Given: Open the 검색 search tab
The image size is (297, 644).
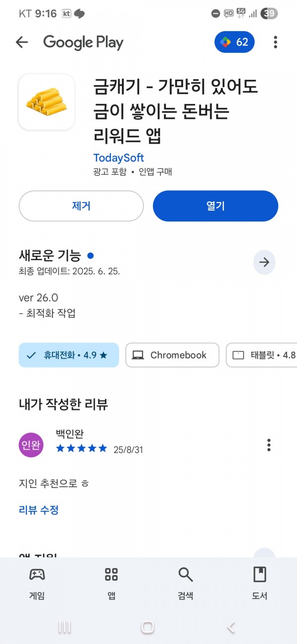Looking at the screenshot, I should coord(186,584).
